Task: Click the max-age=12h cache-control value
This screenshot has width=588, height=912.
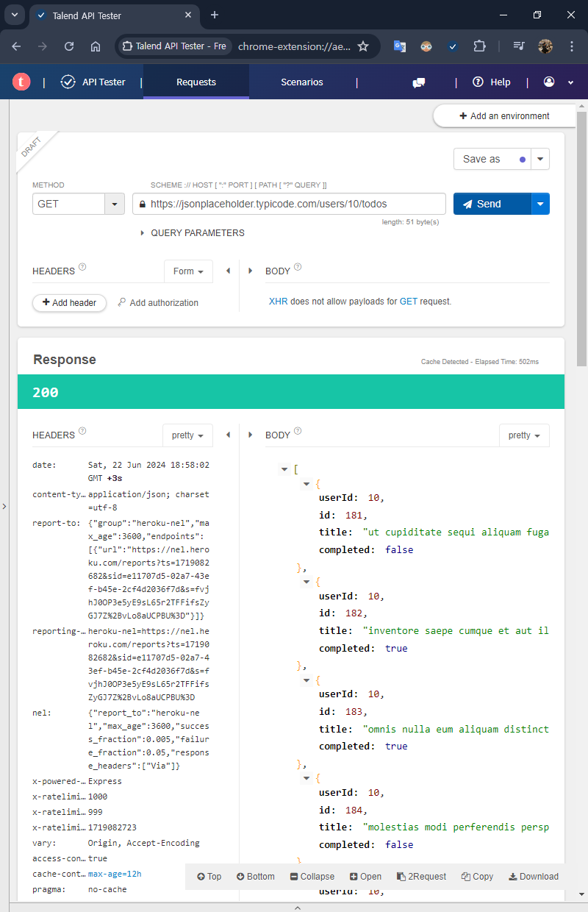Action: (x=115, y=874)
